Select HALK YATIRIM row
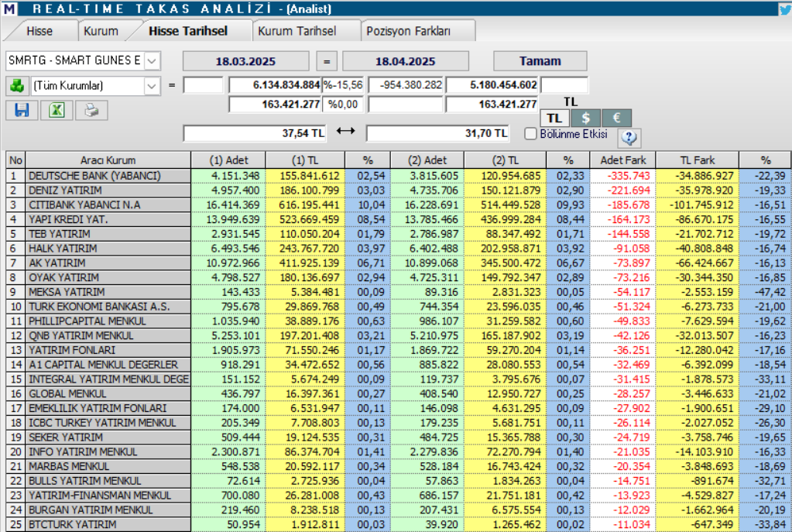Screen dimensions: 792x532 coord(399,249)
